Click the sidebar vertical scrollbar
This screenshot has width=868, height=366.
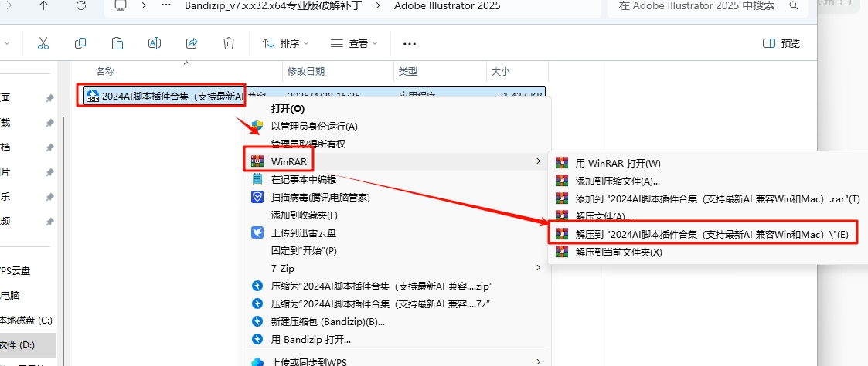tap(63, 240)
